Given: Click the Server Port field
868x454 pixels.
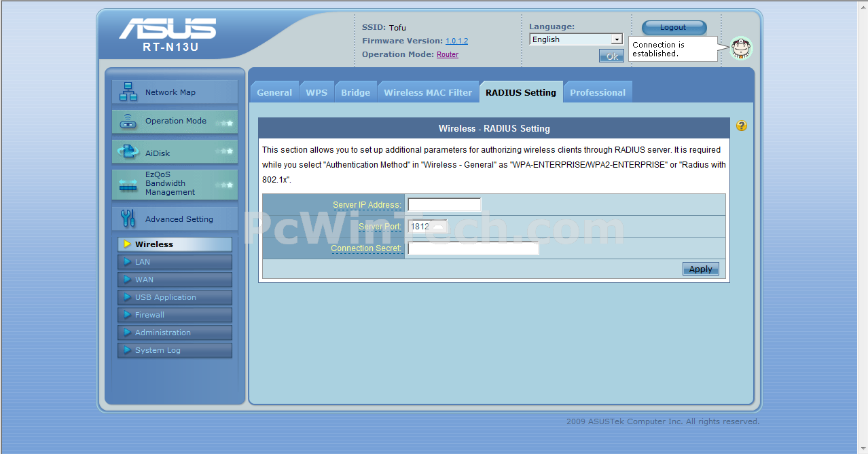Looking at the screenshot, I should pos(428,226).
